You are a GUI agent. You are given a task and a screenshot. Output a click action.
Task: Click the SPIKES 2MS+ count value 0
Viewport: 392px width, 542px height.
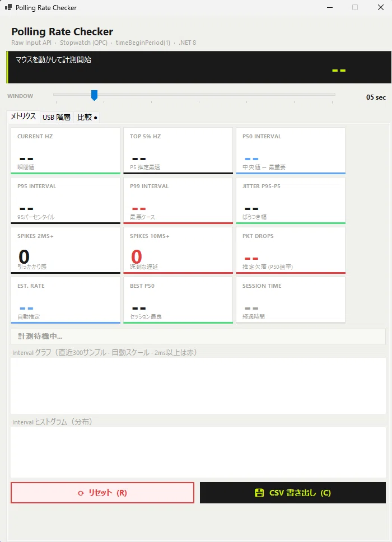24,257
